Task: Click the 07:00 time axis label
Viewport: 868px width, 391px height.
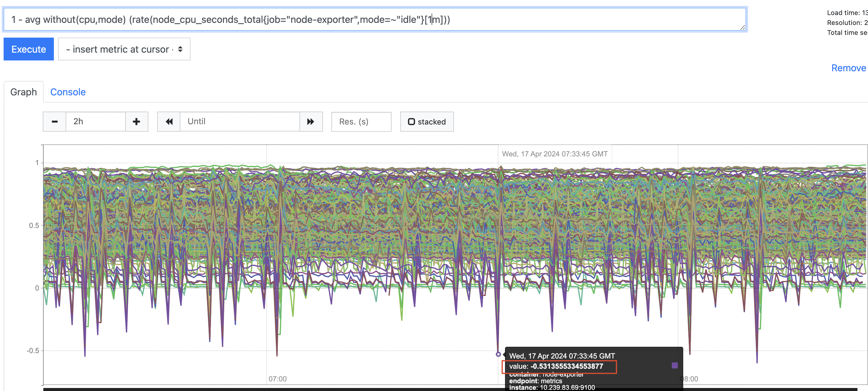Action: pos(277,379)
